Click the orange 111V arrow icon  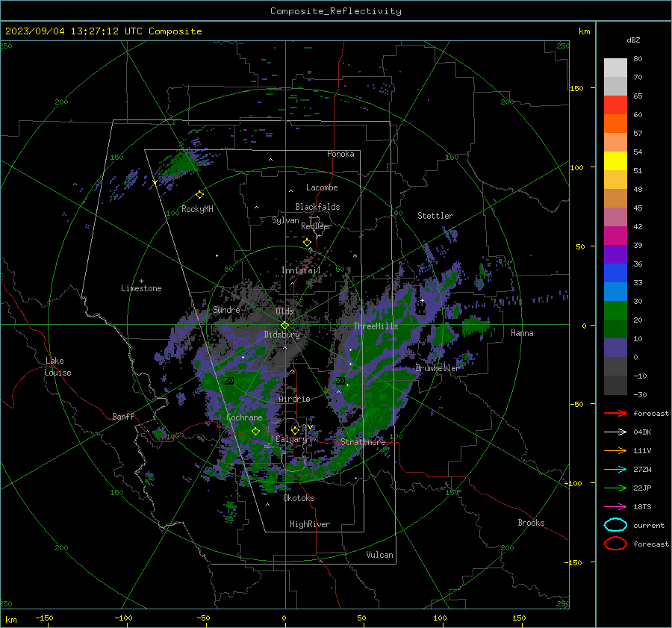[x=615, y=450]
